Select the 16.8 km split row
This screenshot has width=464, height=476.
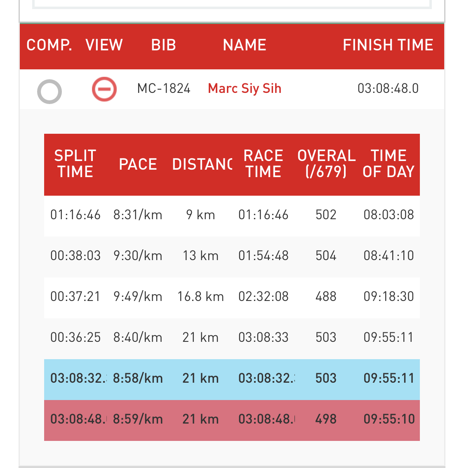point(232,297)
